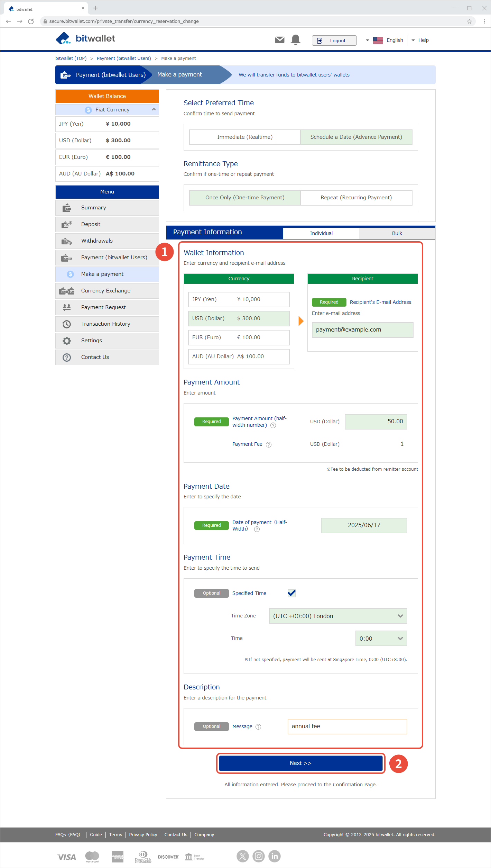Image resolution: width=491 pixels, height=868 pixels.
Task: Click the Transaction History clock icon
Action: pyautogui.click(x=67, y=324)
